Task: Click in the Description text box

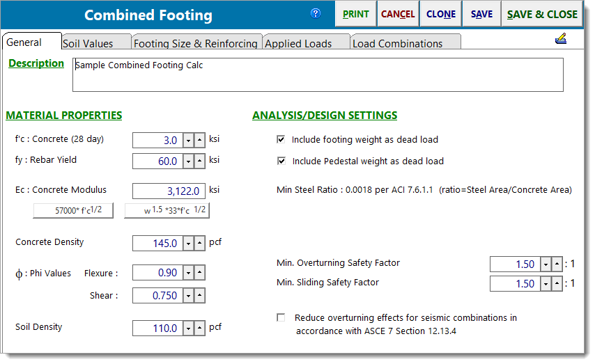Action: (x=318, y=74)
